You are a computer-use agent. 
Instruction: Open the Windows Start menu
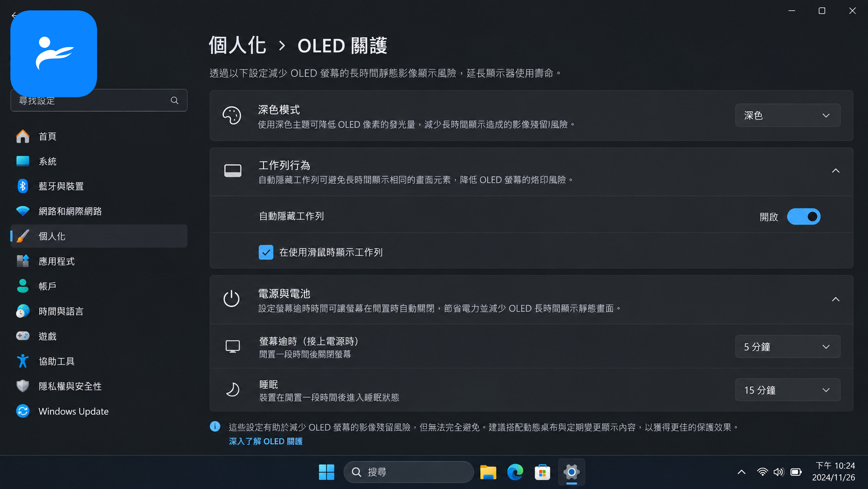click(327, 472)
